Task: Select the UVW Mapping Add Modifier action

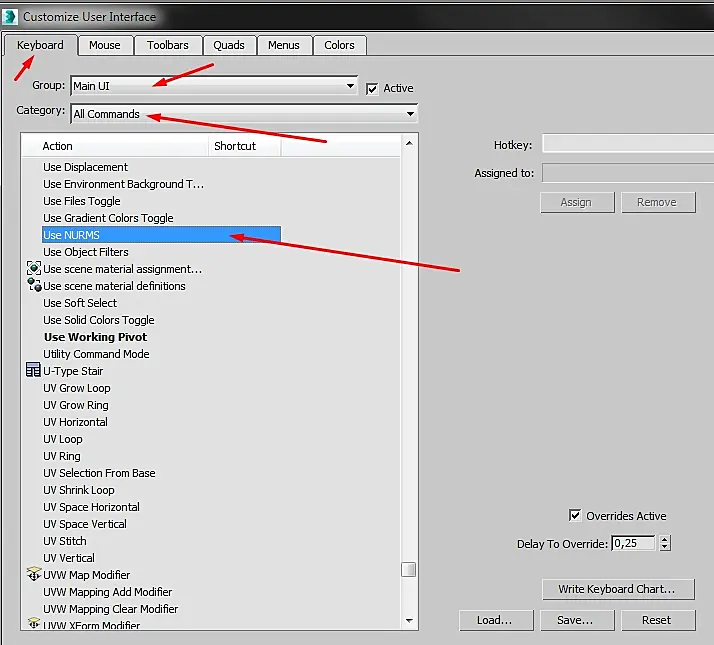Action: [x=107, y=592]
